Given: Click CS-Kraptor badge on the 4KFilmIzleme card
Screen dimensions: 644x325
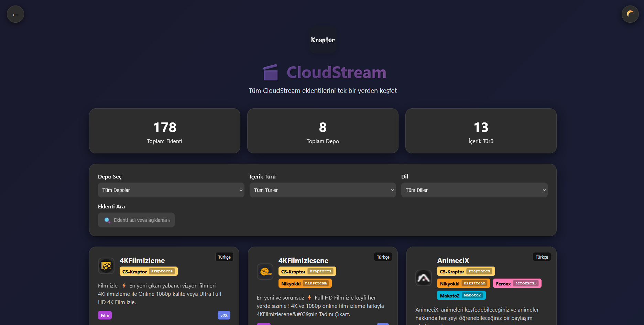Looking at the screenshot, I should (x=149, y=271).
